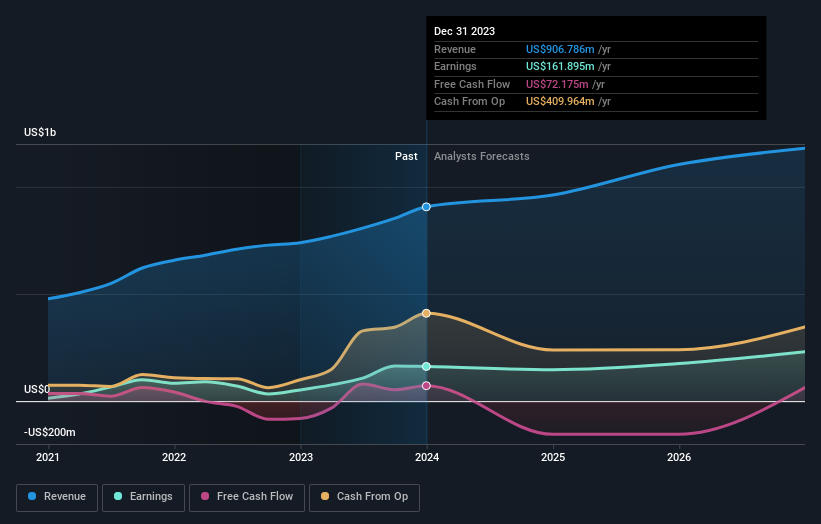The image size is (821, 524).
Task: Click the US$161.895m earnings value
Action: click(x=560, y=66)
